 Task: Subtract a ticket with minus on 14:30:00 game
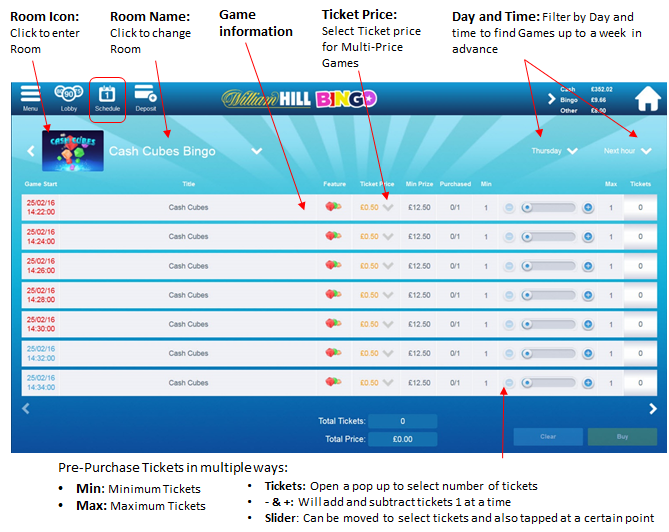(509, 325)
